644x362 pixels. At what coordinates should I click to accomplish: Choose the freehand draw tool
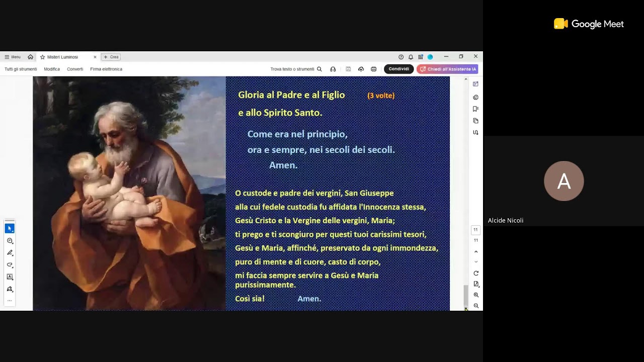tap(10, 265)
